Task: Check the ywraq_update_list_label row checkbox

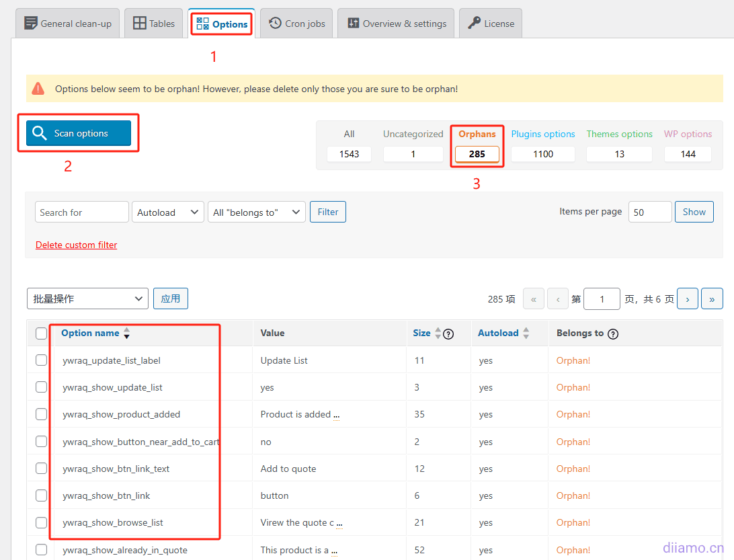Action: [x=42, y=360]
